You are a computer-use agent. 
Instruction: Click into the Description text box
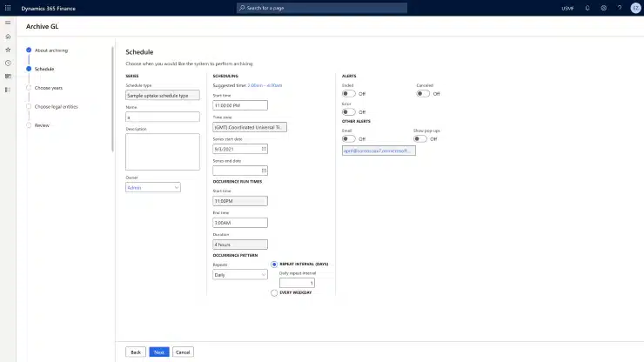coord(151,151)
